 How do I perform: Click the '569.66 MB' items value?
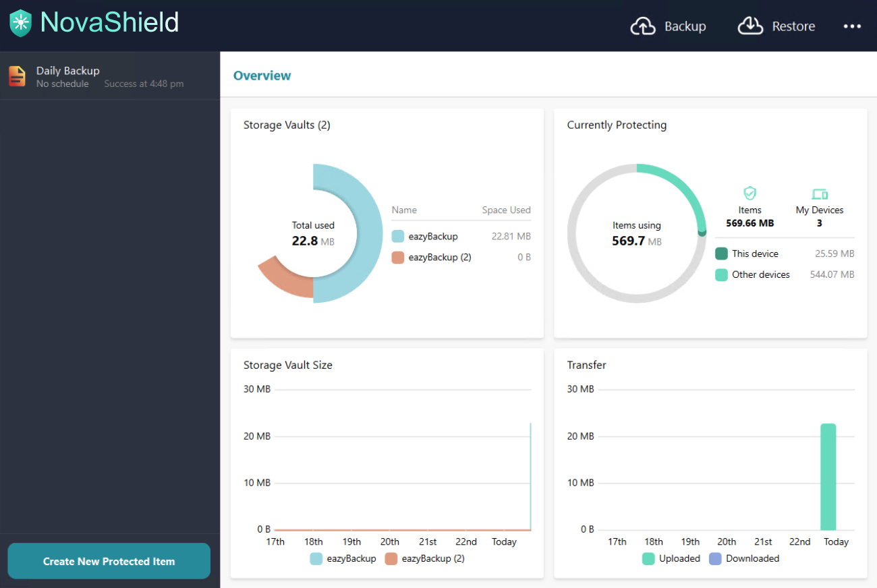[749, 223]
